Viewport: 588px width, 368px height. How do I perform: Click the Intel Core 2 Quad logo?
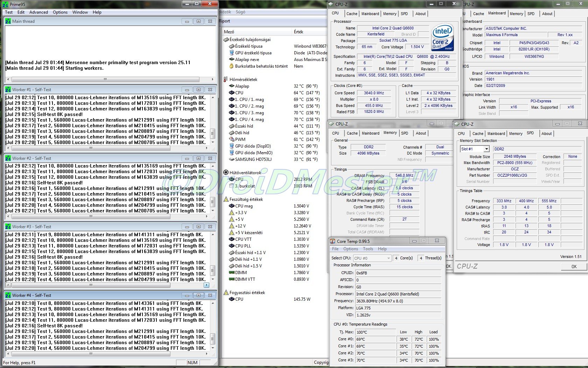pyautogui.click(x=443, y=37)
